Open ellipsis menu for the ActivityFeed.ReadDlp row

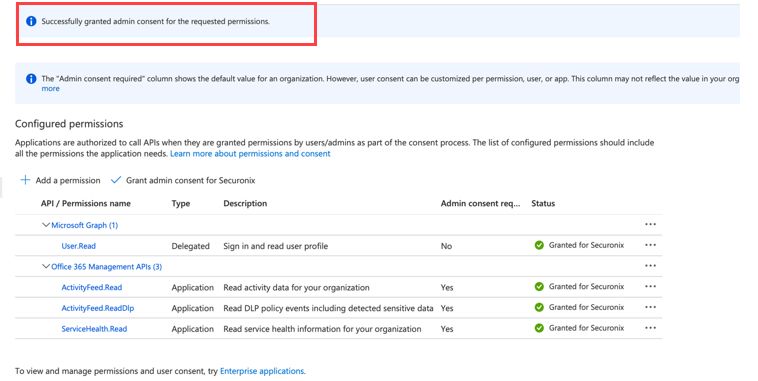650,308
